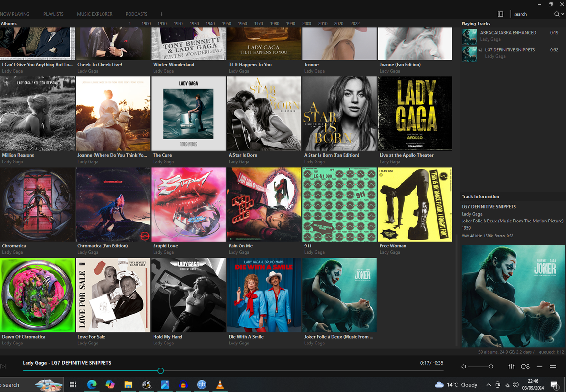Expand the search options dropdown arrow
566x392 pixels.
click(x=563, y=14)
